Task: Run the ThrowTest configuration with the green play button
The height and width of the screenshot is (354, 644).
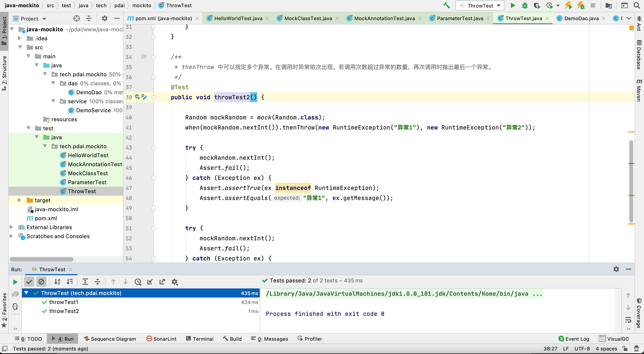Action: [x=513, y=6]
